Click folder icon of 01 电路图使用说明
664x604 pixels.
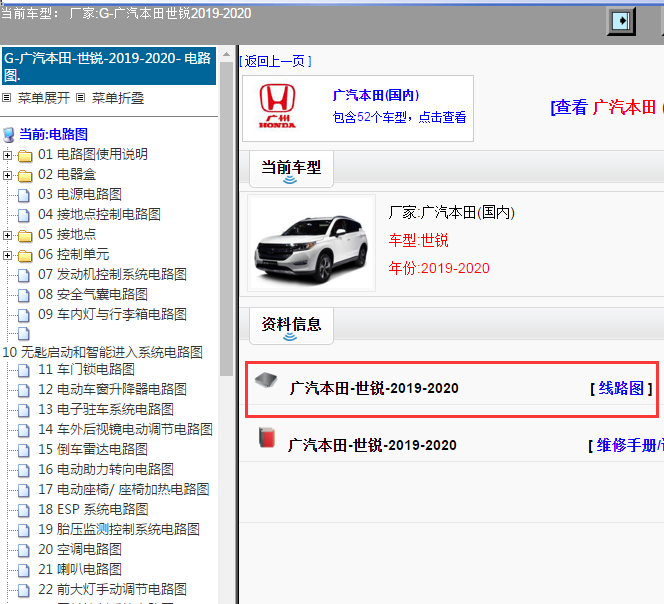click(25, 156)
